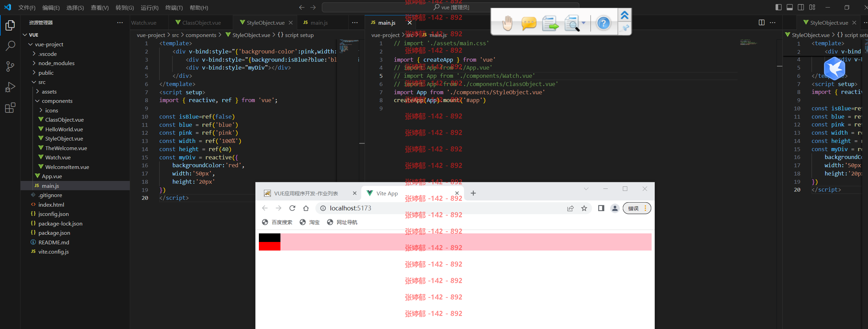The height and width of the screenshot is (329, 868).
Task: Split the main.js editor to the right
Action: pos(762,23)
